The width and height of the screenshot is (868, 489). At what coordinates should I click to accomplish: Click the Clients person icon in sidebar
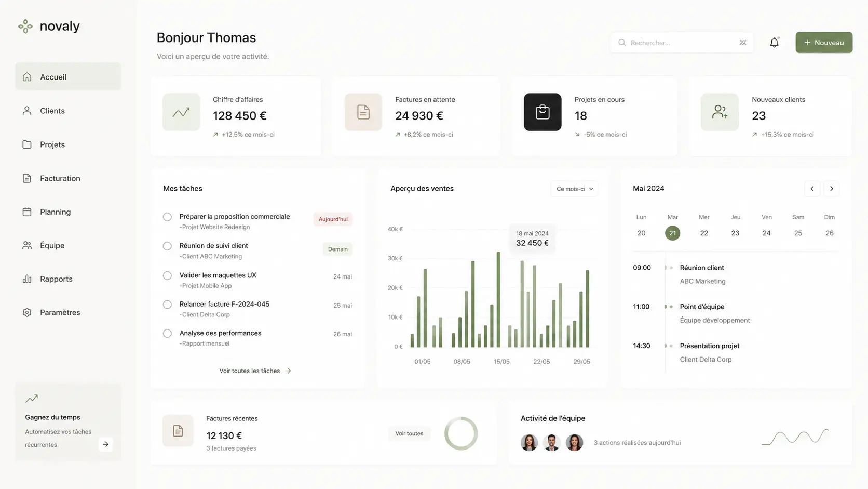pyautogui.click(x=27, y=111)
